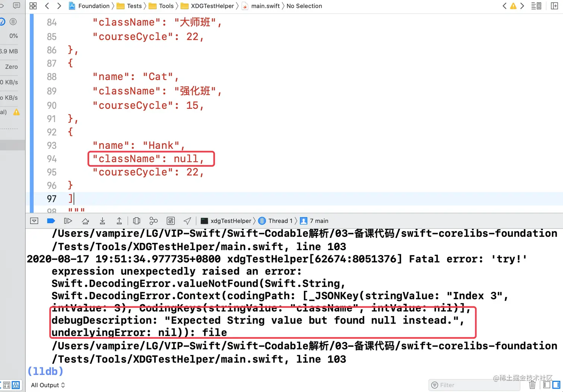Select xdgTestHelper process in debug bar

(226, 221)
